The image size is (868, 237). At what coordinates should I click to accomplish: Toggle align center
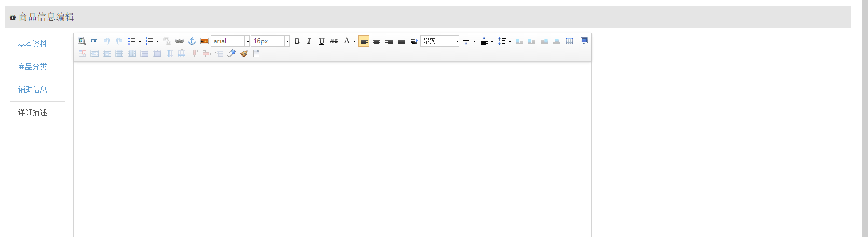pos(377,41)
